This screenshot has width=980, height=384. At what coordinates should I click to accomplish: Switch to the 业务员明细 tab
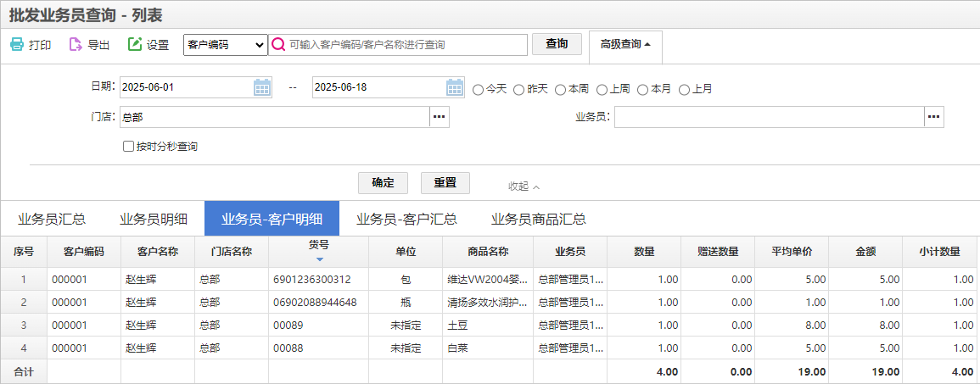coord(153,220)
